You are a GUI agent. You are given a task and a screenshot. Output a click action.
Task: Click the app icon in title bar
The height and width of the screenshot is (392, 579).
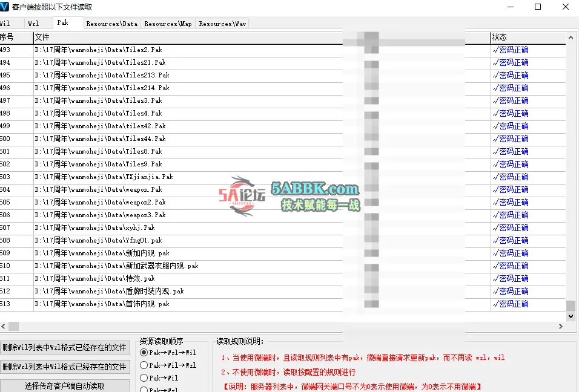[4, 7]
